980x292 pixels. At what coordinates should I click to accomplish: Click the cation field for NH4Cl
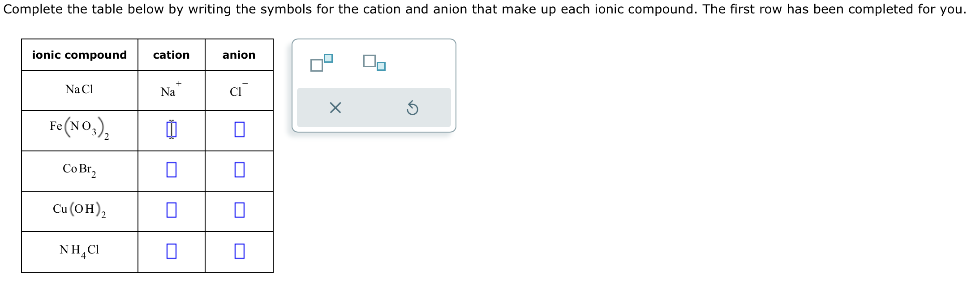click(x=171, y=251)
